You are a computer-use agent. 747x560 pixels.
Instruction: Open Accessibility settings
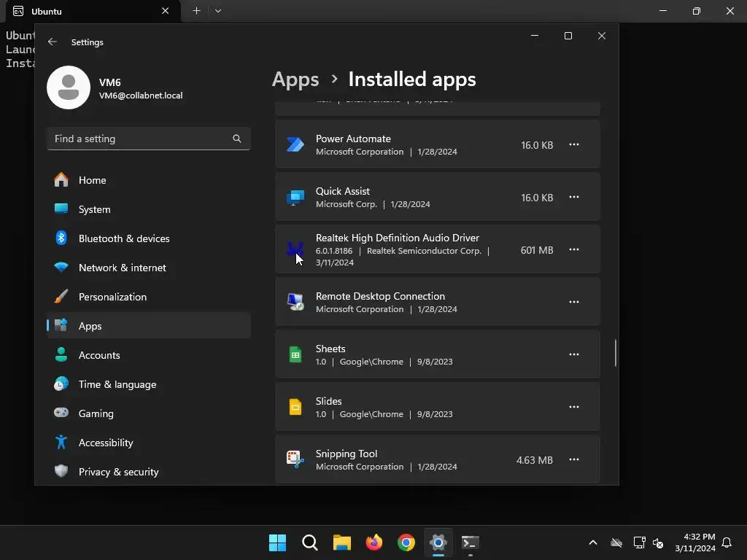[x=149, y=443]
